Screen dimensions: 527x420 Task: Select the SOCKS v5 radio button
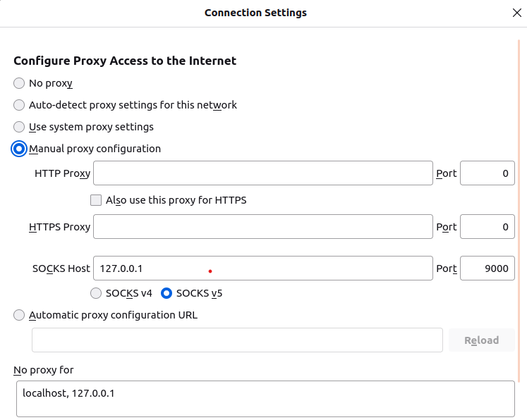tap(166, 293)
